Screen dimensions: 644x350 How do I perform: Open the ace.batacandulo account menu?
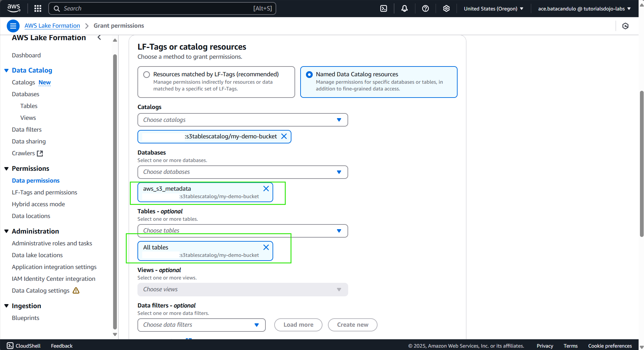point(584,8)
